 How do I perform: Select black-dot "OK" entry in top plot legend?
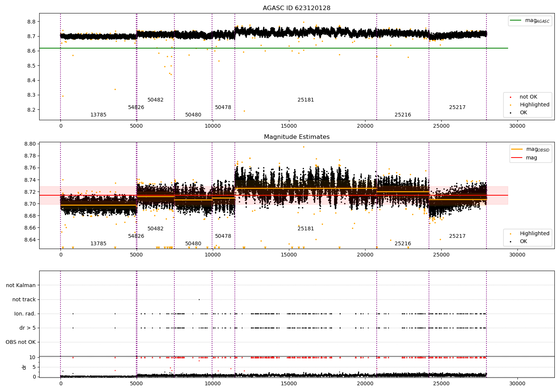[x=519, y=113]
